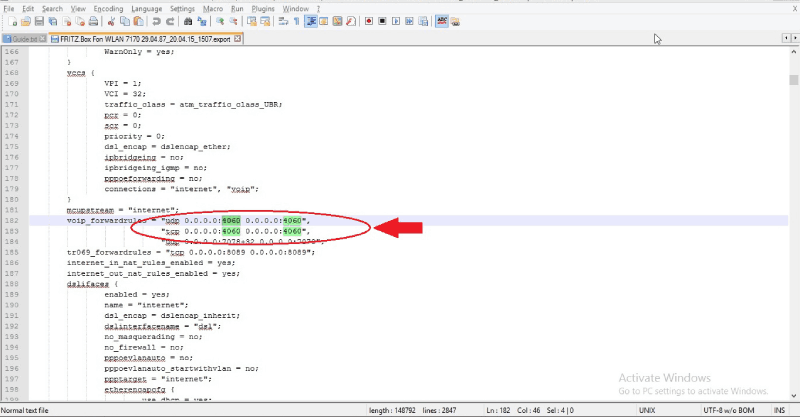Cut selection with the scissors icon

pyautogui.click(x=111, y=21)
